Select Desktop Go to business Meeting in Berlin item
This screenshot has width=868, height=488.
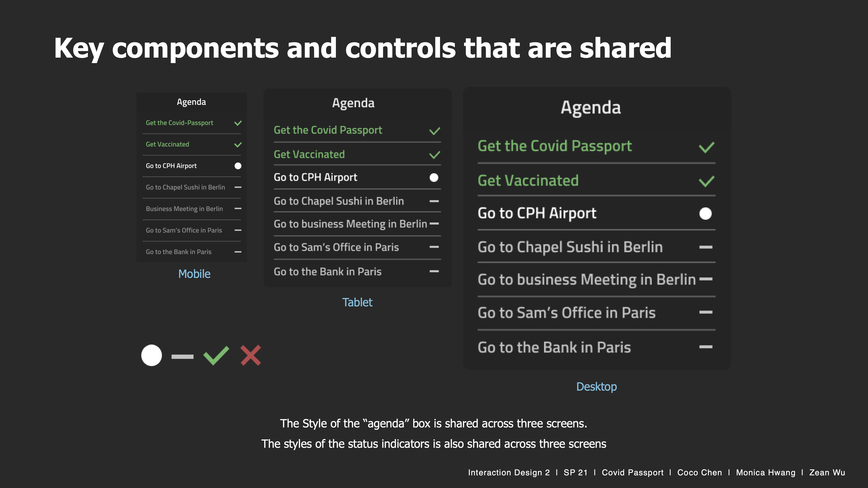point(586,279)
